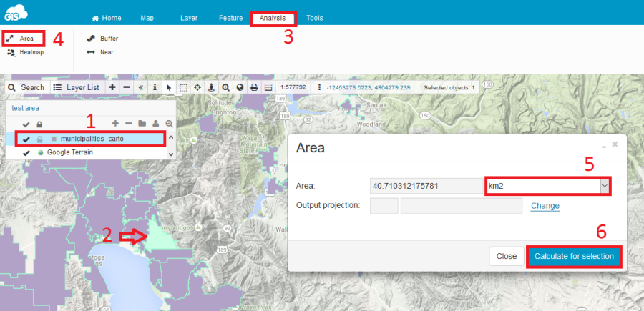Toggle lock on municipalities_carto layer

(40, 139)
